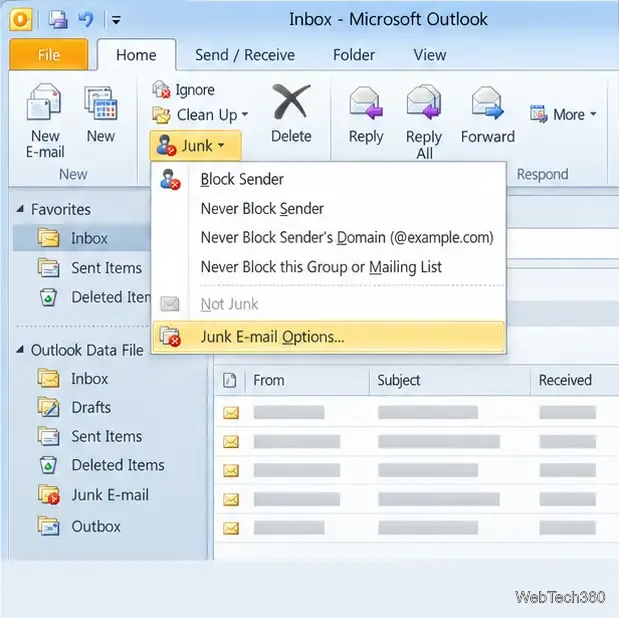Click the Junk E-mail folder icon
Viewport: 619px width, 618px height.
tap(49, 494)
